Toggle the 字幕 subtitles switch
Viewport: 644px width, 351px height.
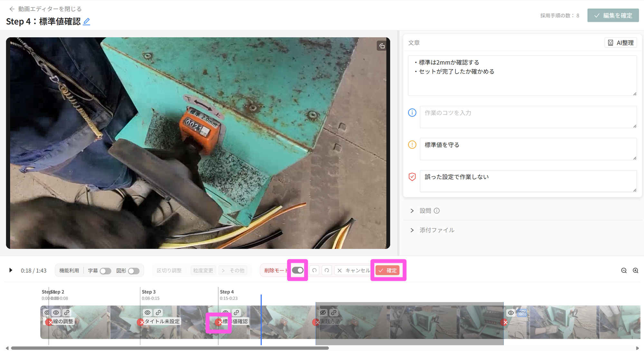pyautogui.click(x=105, y=271)
